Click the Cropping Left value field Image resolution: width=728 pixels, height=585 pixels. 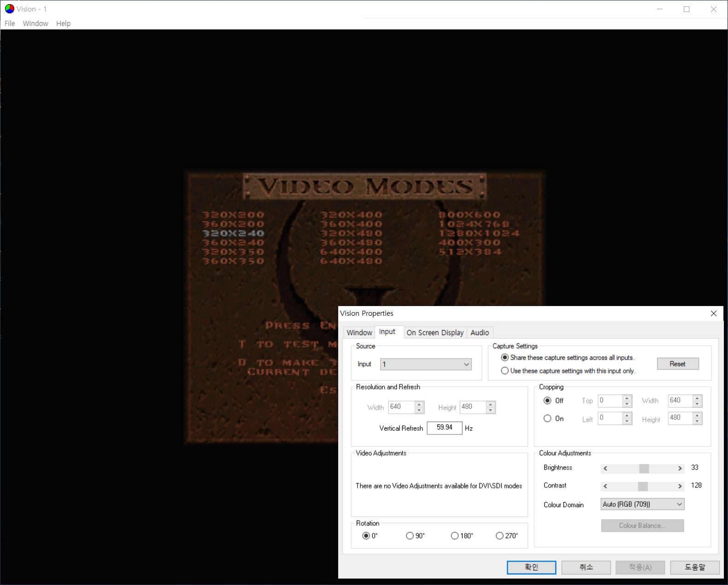coord(610,418)
